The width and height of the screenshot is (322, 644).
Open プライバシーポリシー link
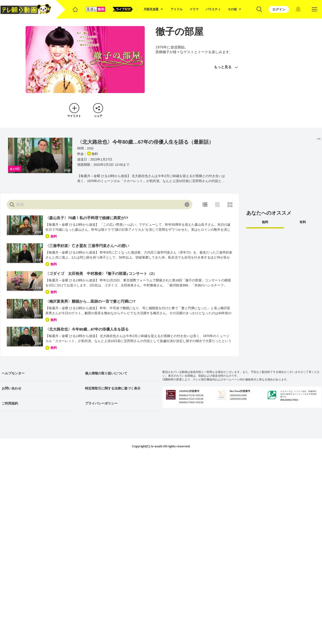coord(101,404)
